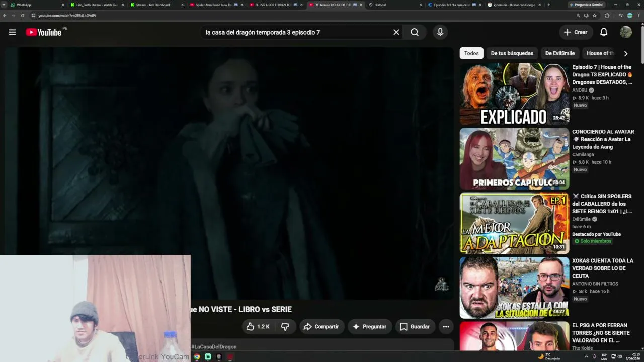Switch the ESP LAA keyboard language indicator
This screenshot has width=644, height=362.
pos(604,357)
